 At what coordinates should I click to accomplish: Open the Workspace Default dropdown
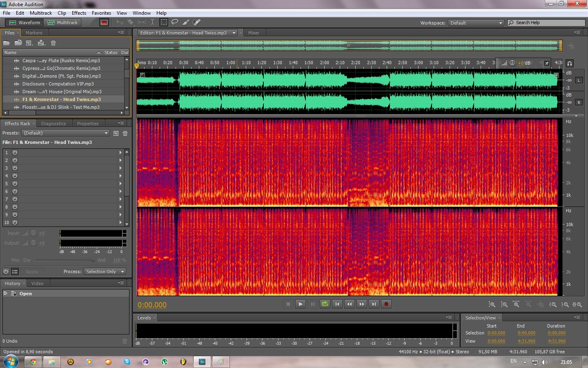[x=476, y=23]
